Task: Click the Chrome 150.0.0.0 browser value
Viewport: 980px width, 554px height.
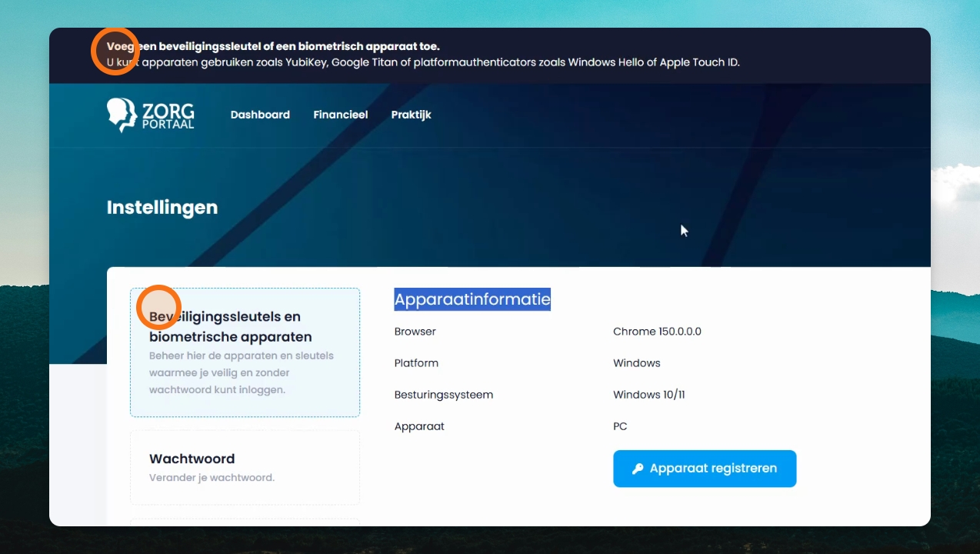Action: 657,332
